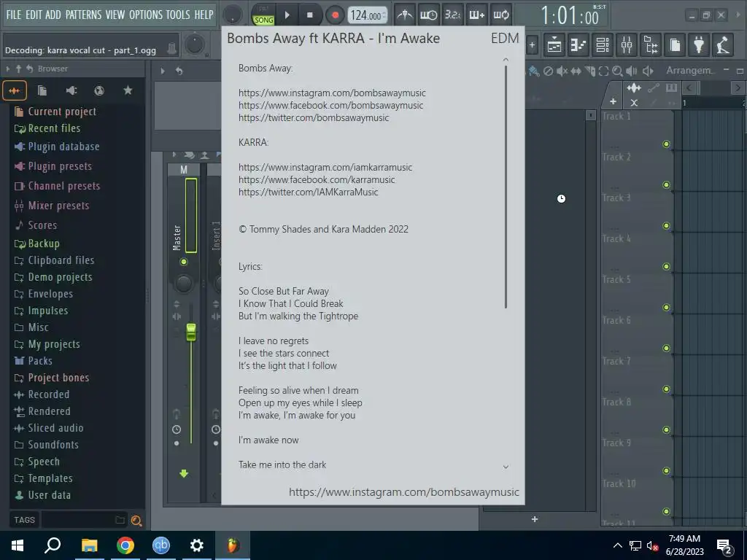Select the playlist select tool

603,71
